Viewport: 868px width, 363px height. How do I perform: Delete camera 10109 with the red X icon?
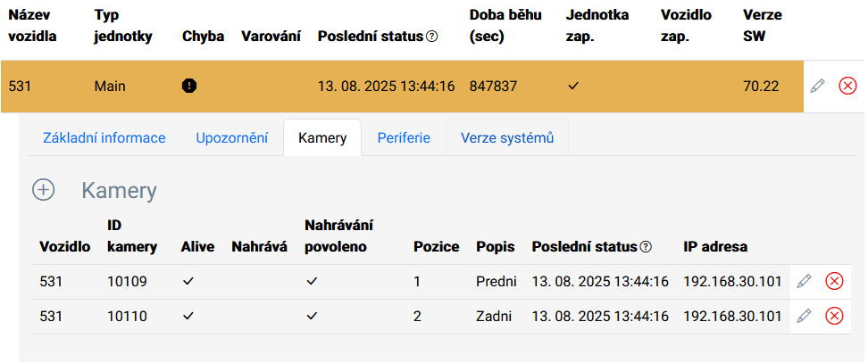point(834,281)
